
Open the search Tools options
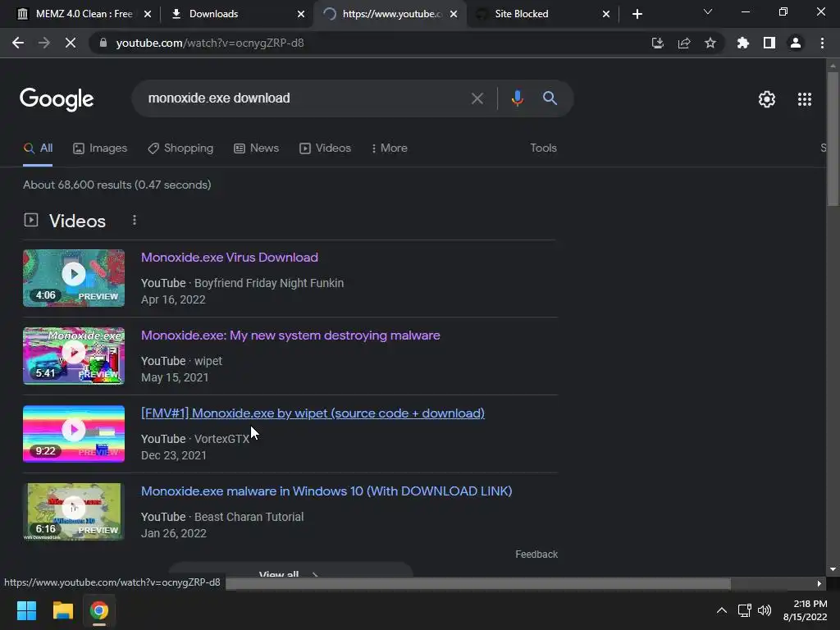click(x=543, y=148)
